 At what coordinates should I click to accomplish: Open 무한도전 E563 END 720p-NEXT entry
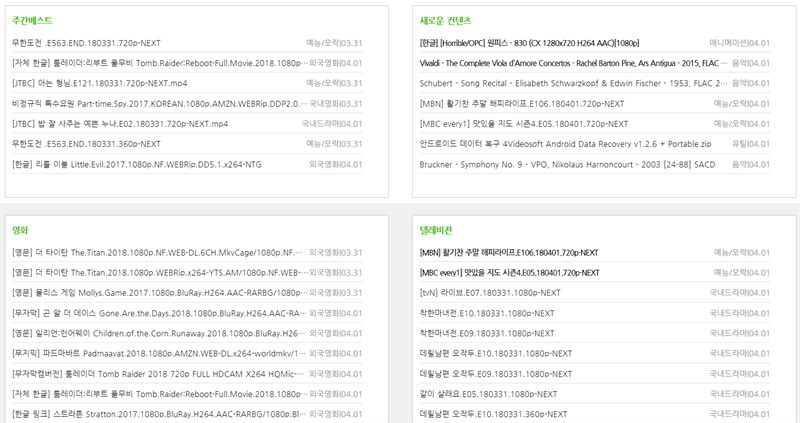[86, 43]
